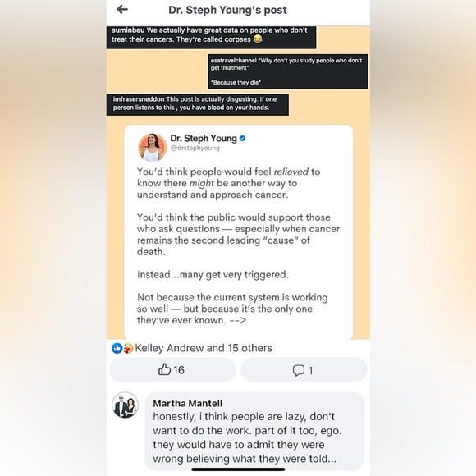Open comments via speech bubble button

304,370
